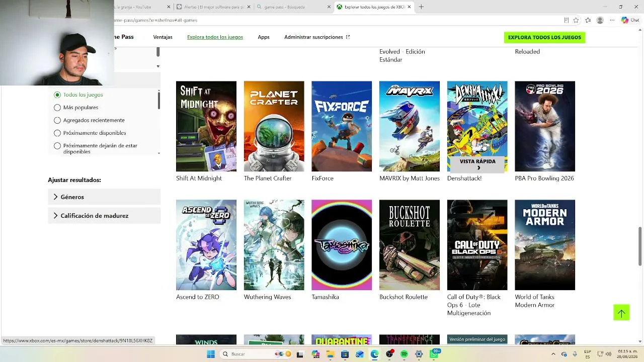644x362 pixels.
Task: Close the game pass Búsqueda tab
Action: point(330,7)
